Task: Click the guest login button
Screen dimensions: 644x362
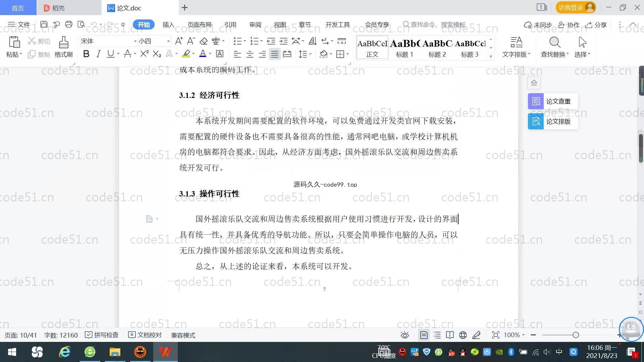Action: [x=576, y=7]
